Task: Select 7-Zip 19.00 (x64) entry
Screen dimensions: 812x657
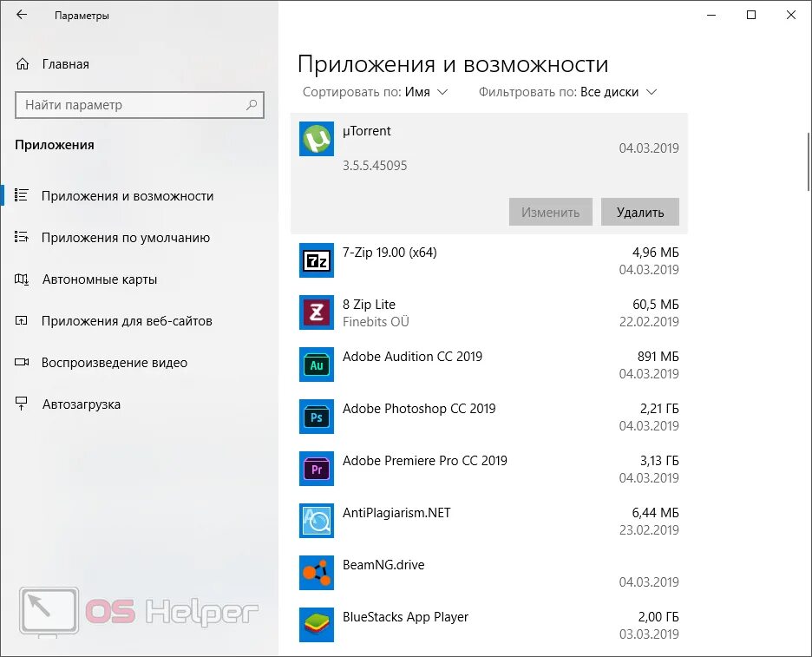Action: point(489,260)
